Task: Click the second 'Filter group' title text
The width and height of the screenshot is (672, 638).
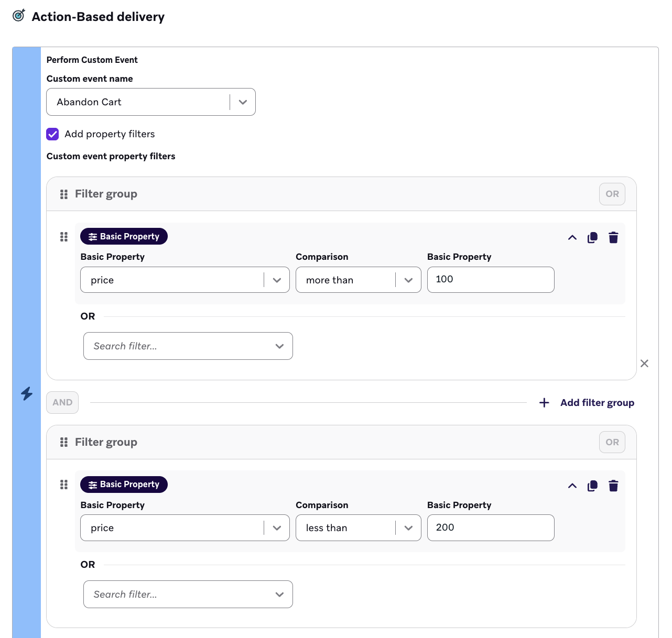Action: pyautogui.click(x=106, y=442)
